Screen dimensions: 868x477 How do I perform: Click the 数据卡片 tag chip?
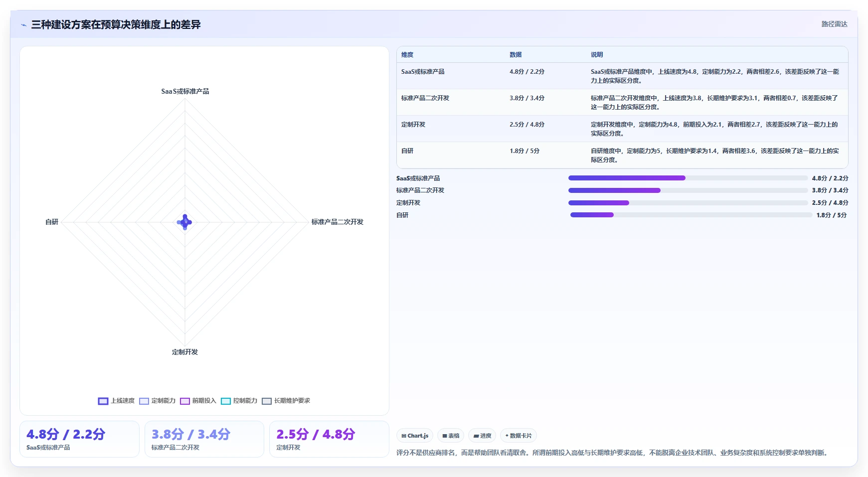click(x=519, y=436)
